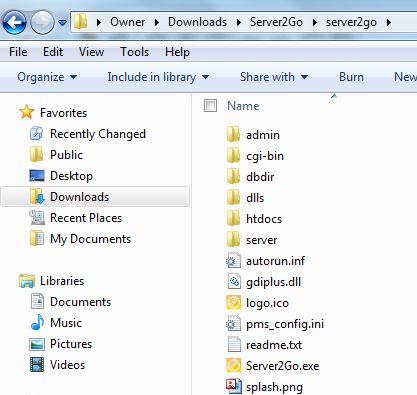Select the dbdir folder icon

pyautogui.click(x=233, y=176)
